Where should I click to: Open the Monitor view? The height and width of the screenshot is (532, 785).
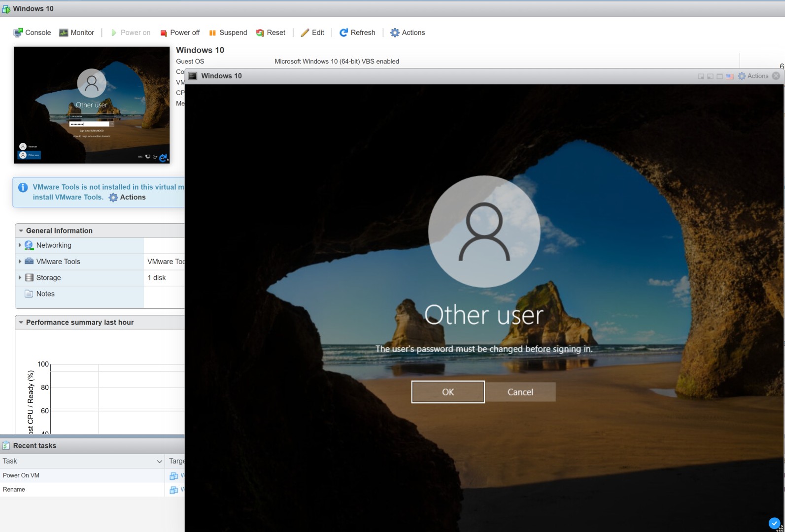pyautogui.click(x=76, y=33)
